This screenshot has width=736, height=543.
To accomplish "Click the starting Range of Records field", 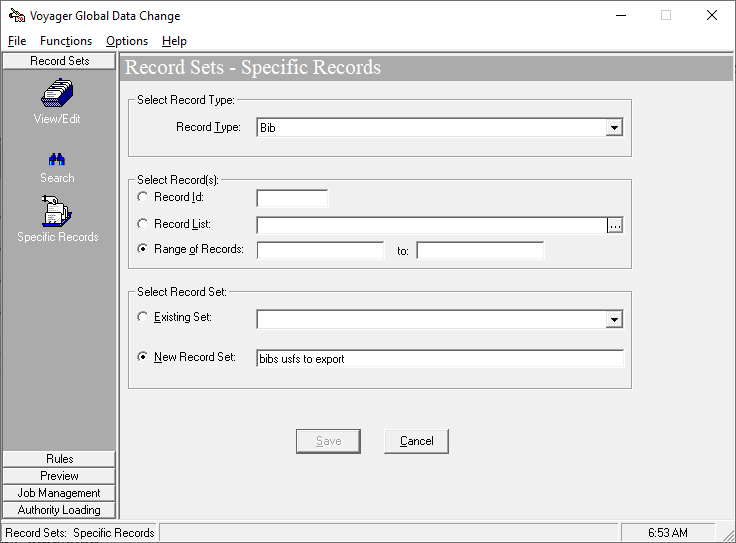I will click(320, 250).
